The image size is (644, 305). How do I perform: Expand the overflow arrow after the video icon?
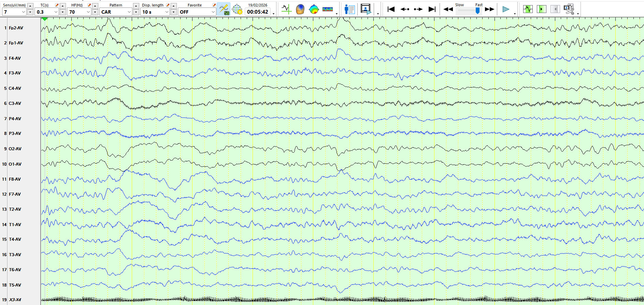coord(378,14)
